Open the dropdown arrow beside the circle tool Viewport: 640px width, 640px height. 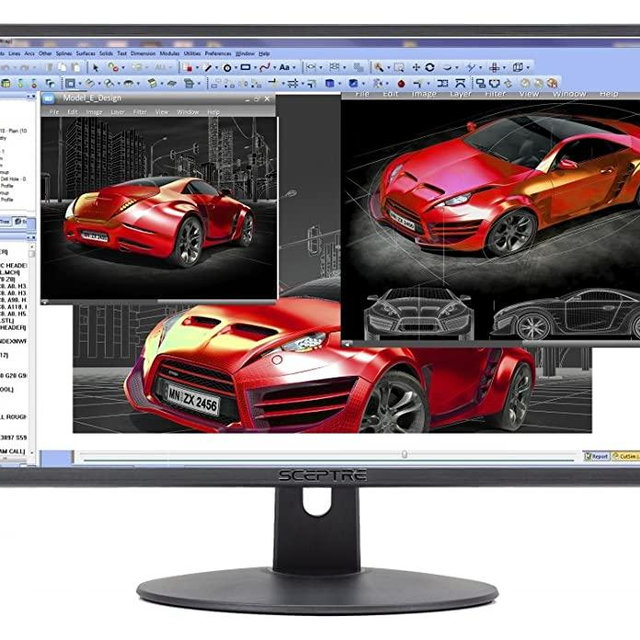(x=236, y=68)
